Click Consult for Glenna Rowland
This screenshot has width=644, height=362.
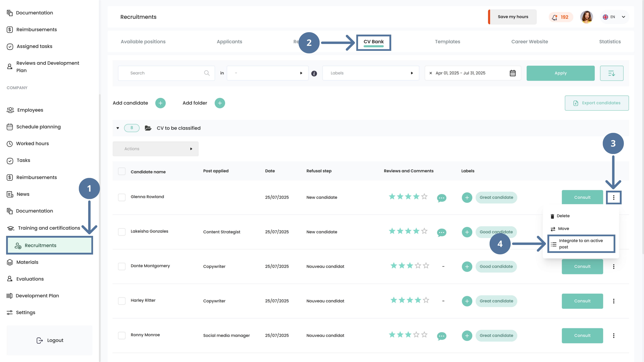pyautogui.click(x=582, y=197)
